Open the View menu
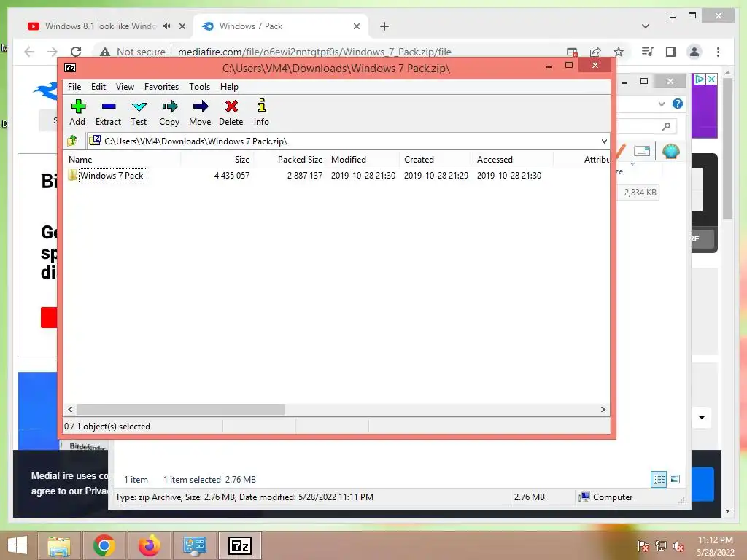The width and height of the screenshot is (747, 560). tap(125, 87)
